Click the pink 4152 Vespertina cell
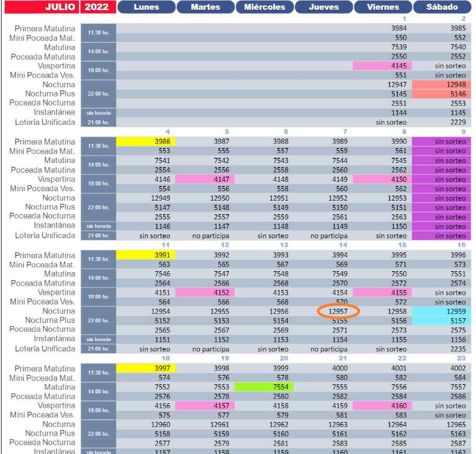 click(x=205, y=293)
